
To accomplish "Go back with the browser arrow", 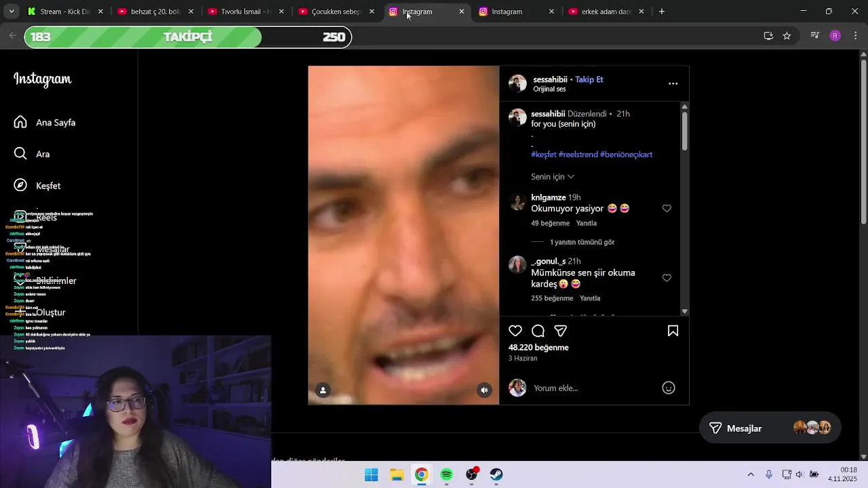I will (12, 36).
